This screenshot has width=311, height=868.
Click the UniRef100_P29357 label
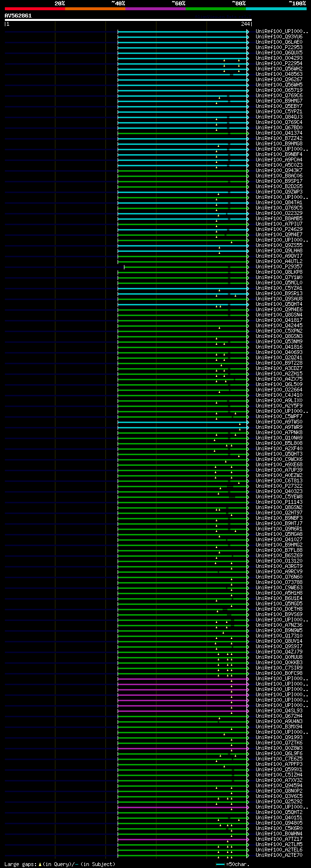click(279, 266)
